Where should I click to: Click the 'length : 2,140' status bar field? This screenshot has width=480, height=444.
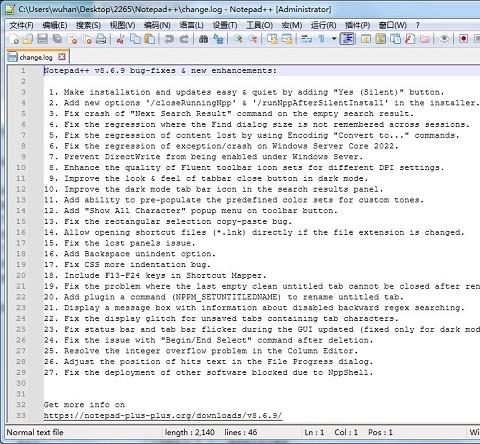click(189, 432)
